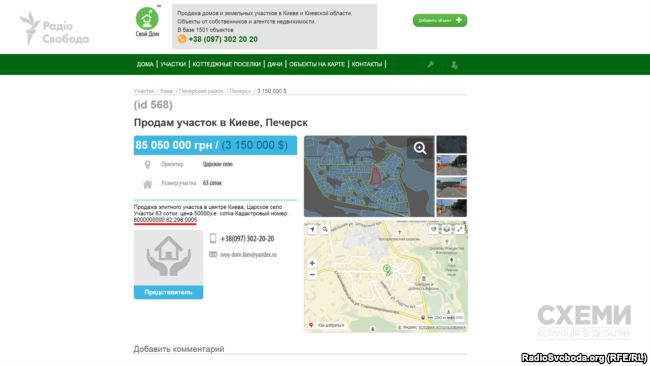Image resolution: width=650 pixels, height=366 pixels.
Task: Click the house icon beside Размер участка
Action: click(x=148, y=184)
